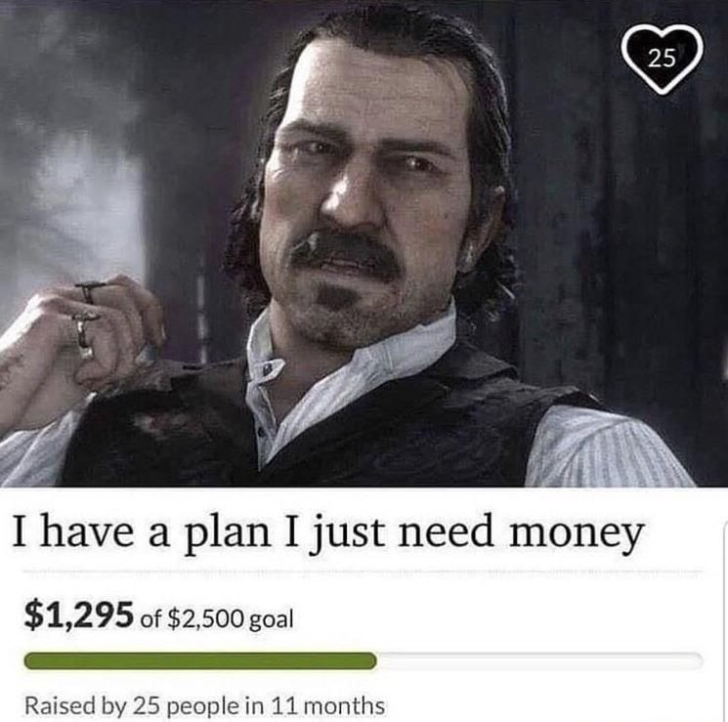Click the heart icon showing 25
This screenshot has width=728, height=722.
tap(663, 60)
